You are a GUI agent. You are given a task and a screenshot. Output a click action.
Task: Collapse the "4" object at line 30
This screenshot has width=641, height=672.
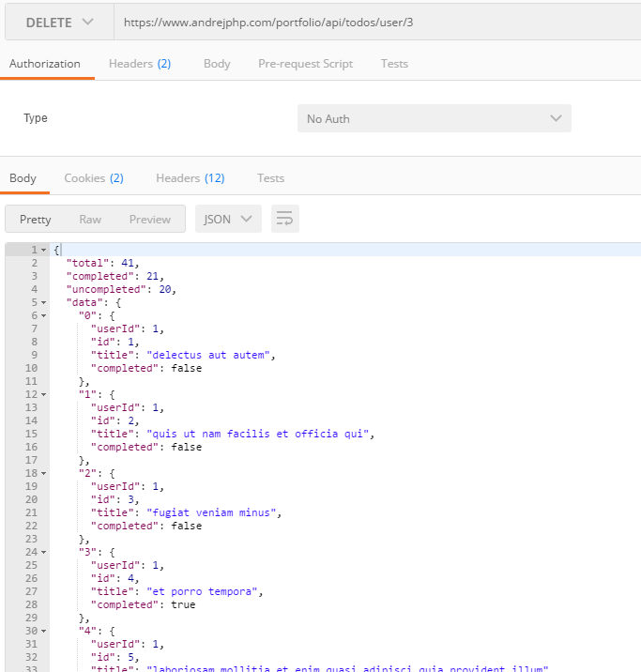click(x=44, y=632)
